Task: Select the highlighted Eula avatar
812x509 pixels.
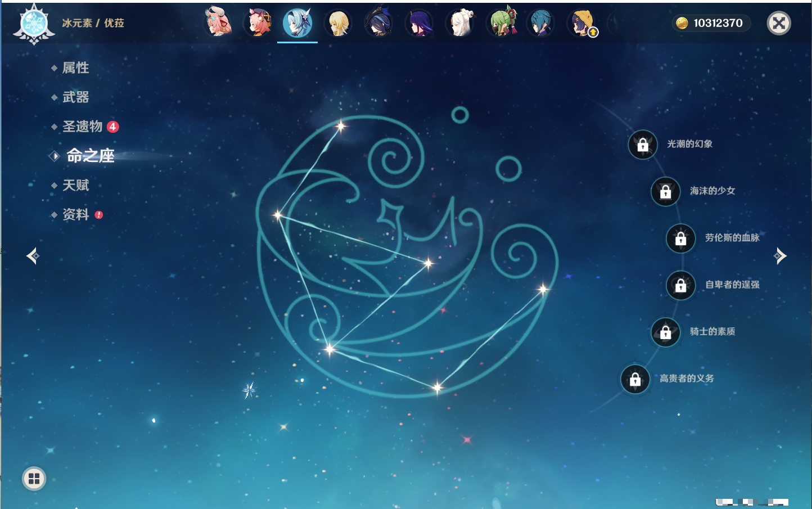Action: click(x=297, y=24)
